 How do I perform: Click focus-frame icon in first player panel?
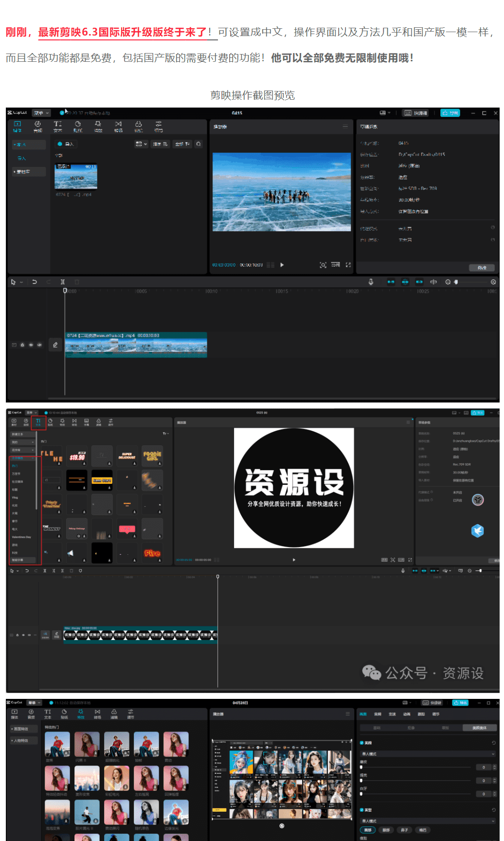point(323,265)
